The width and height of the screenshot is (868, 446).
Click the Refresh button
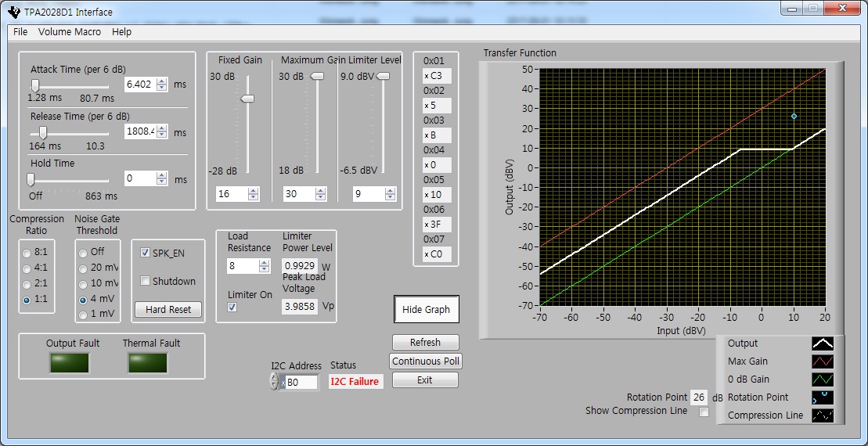(425, 343)
